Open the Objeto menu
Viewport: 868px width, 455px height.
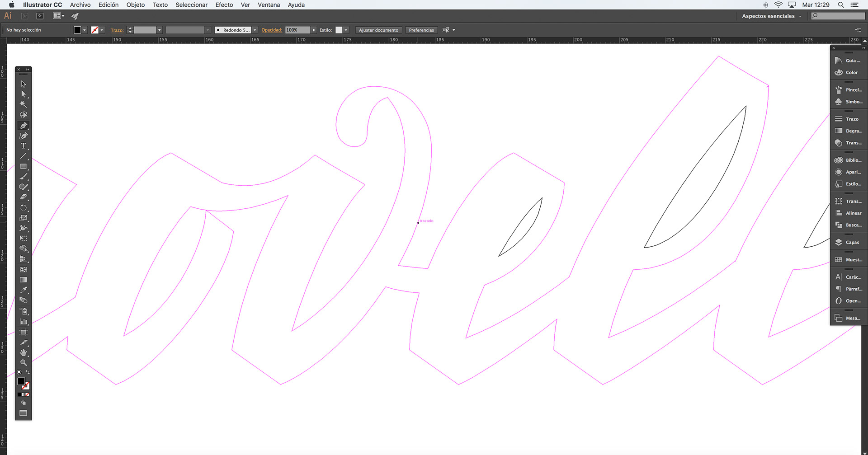tap(136, 5)
